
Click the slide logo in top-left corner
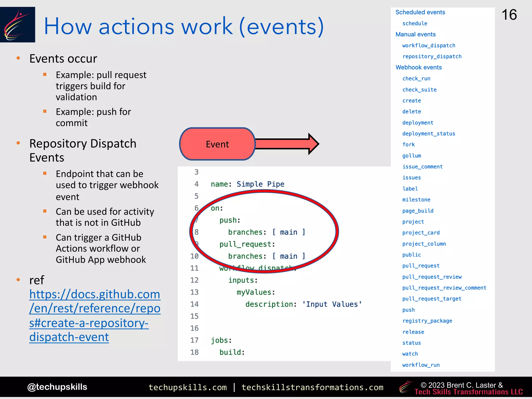(17, 25)
